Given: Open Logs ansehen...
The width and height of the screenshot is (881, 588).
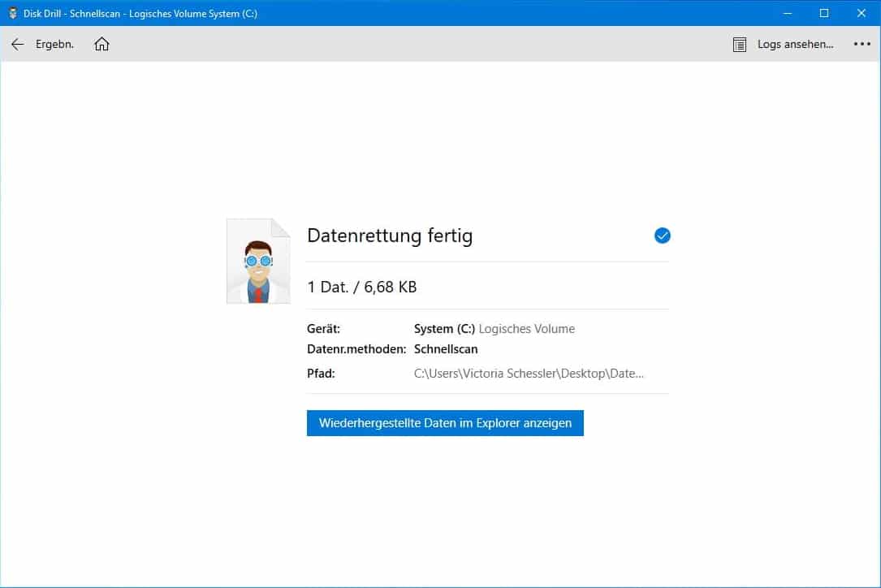Looking at the screenshot, I should [795, 45].
